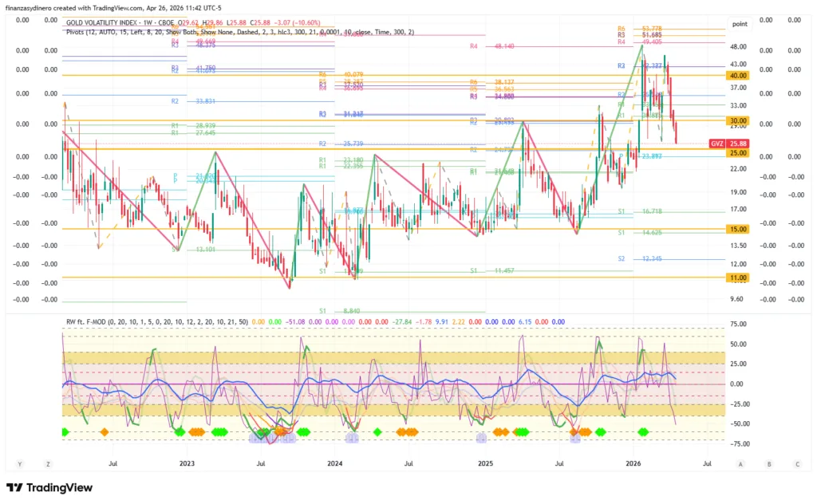Click the 25.88 current price label
Screen dimensions: 817x504
pyautogui.click(x=737, y=143)
